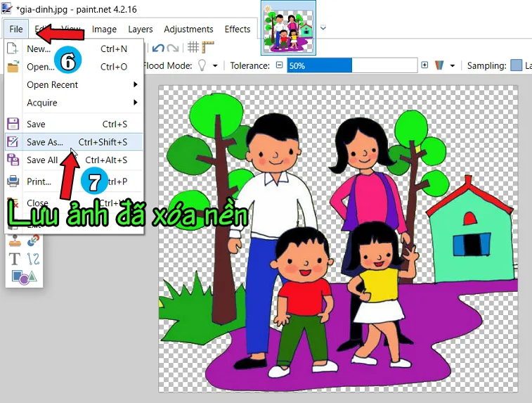This screenshot has width=532, height=403.
Task: Toggle the rulers icon
Action: (x=208, y=47)
